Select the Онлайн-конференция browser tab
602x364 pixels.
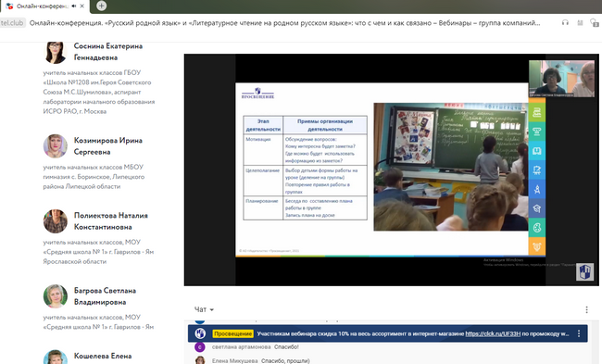pyautogui.click(x=44, y=6)
